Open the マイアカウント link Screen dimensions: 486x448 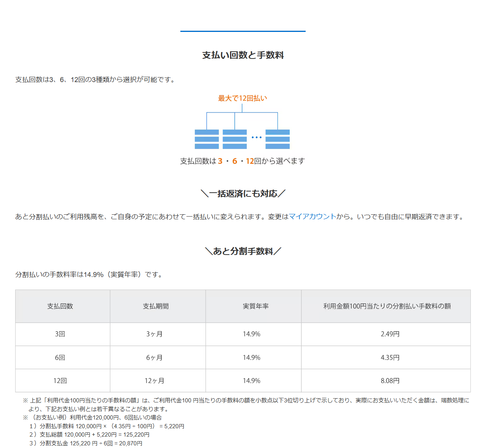coord(312,217)
